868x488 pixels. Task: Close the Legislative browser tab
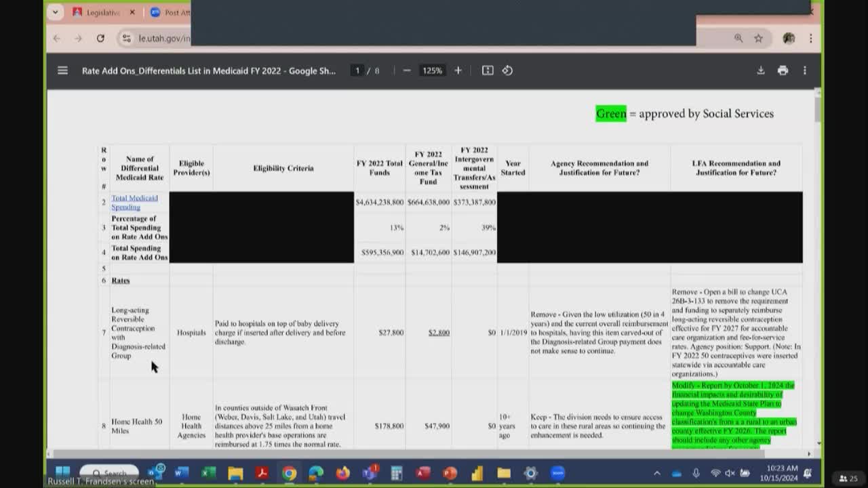(132, 12)
